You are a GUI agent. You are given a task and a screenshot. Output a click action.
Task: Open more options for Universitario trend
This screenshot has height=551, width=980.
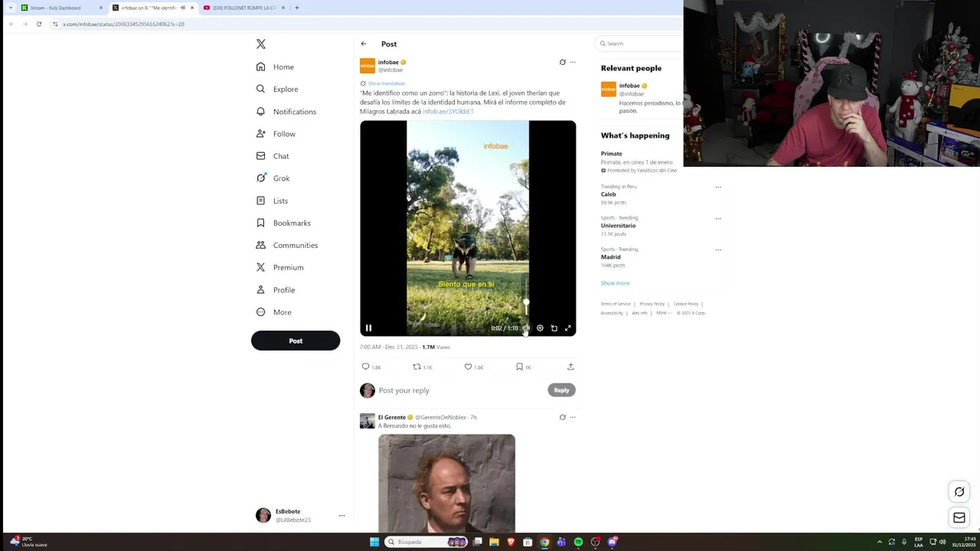(x=718, y=218)
